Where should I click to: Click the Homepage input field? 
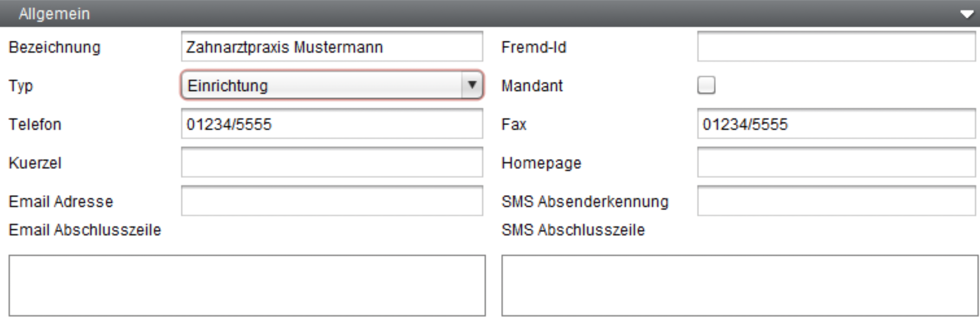pos(837,162)
